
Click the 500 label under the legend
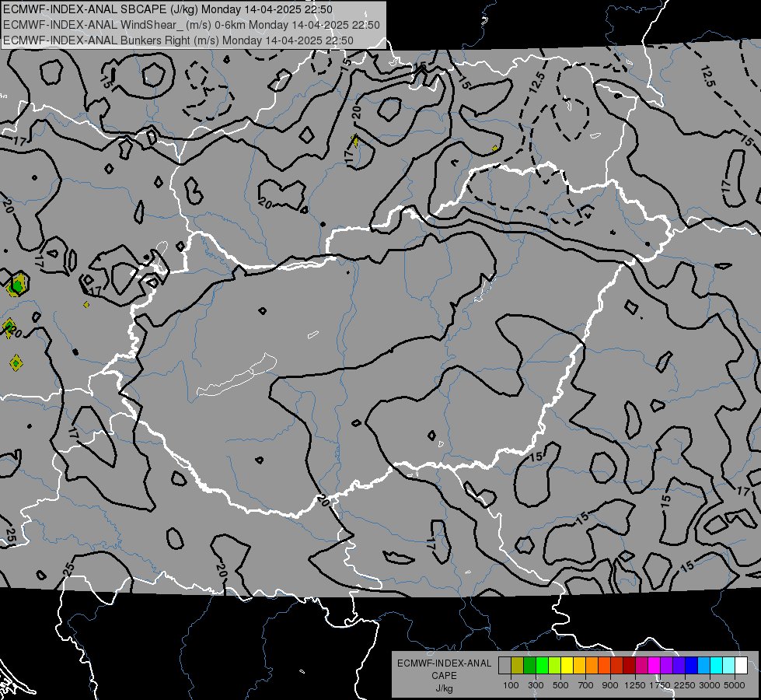click(x=560, y=685)
